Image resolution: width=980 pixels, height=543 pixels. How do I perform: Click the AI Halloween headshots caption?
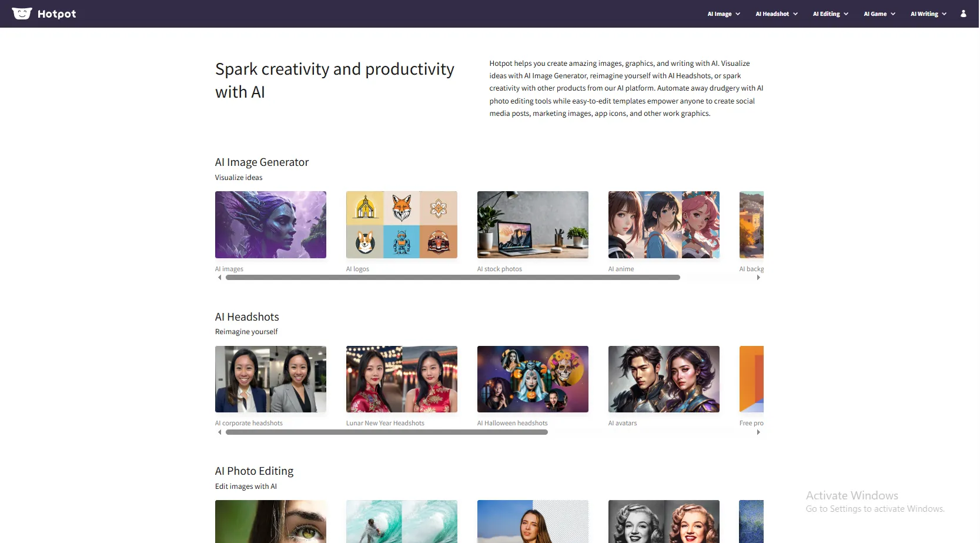(x=512, y=423)
